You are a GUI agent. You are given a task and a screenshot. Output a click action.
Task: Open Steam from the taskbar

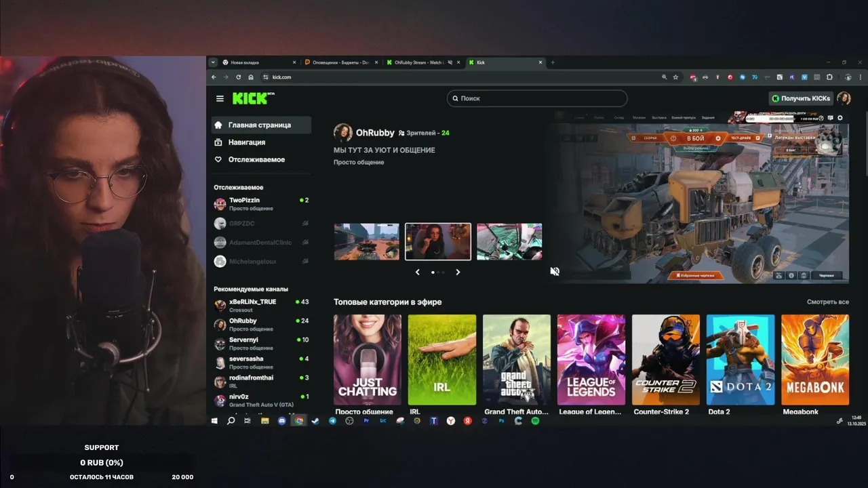[315, 421]
